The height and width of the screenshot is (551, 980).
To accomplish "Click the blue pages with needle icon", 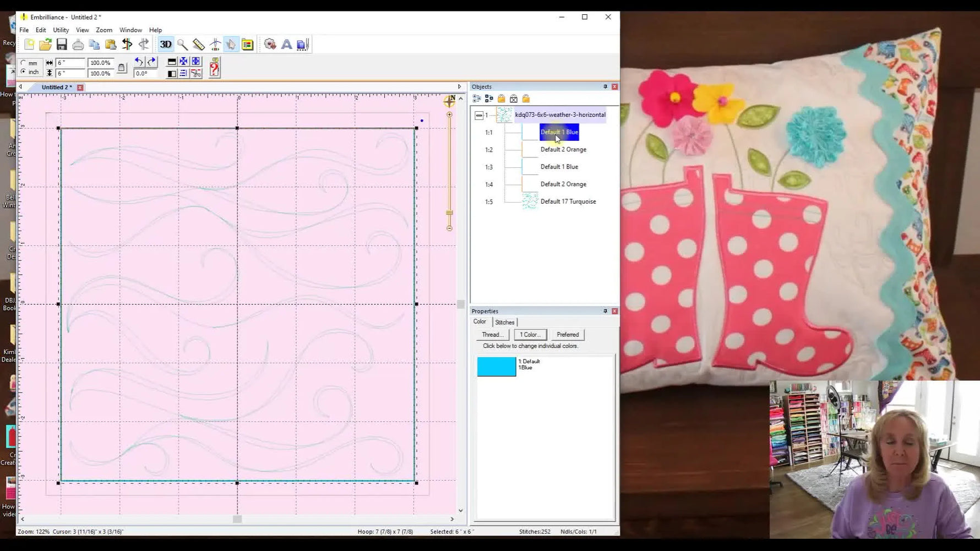I will 303,45.
